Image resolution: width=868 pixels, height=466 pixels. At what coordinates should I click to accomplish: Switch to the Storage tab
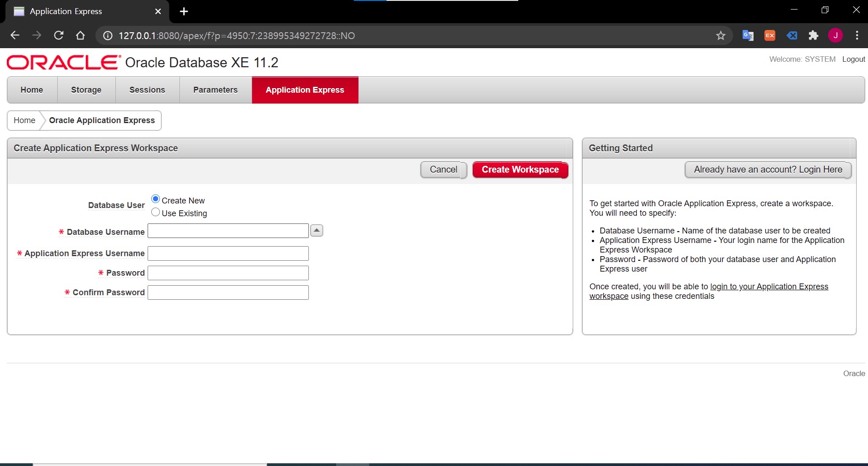click(x=86, y=90)
